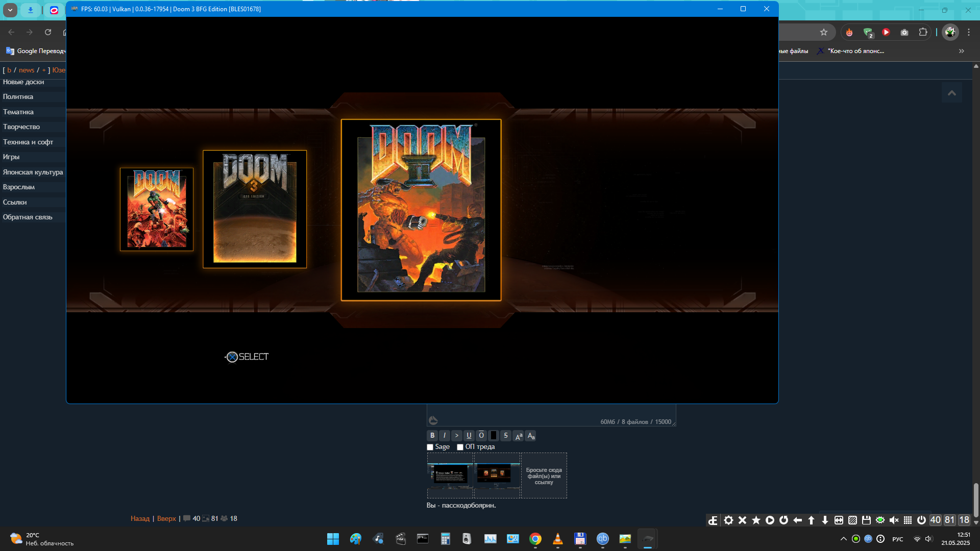Check the ОП треда checkbox
The width and height of the screenshot is (980, 551).
[x=460, y=447]
